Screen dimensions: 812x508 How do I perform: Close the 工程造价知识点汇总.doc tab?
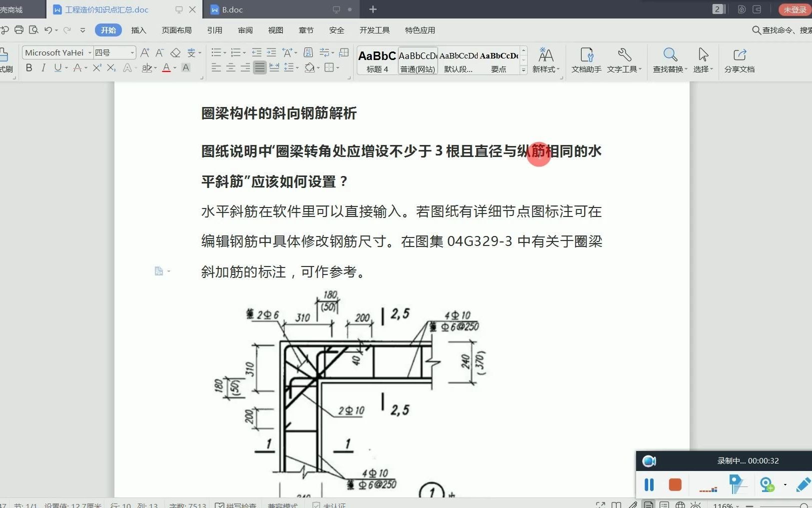[192, 9]
